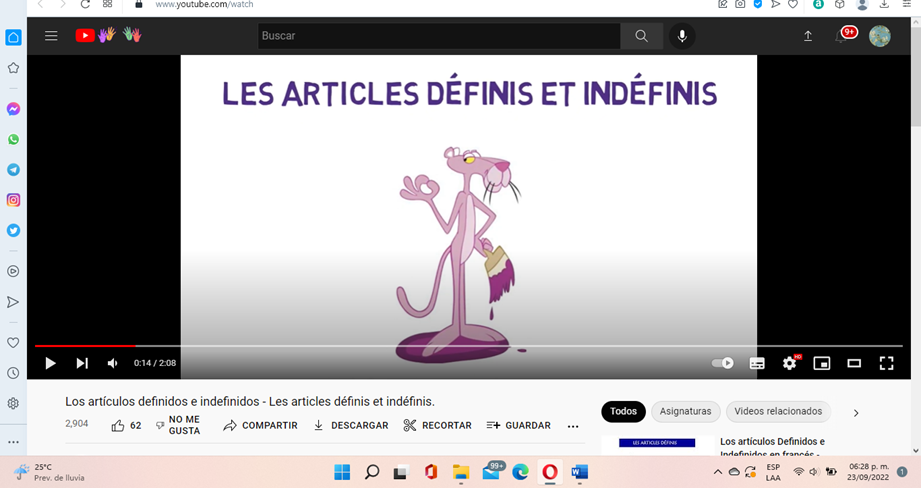Open the player icon in Opera sidebar
Screen dimensions: 921x488
pos(13,271)
